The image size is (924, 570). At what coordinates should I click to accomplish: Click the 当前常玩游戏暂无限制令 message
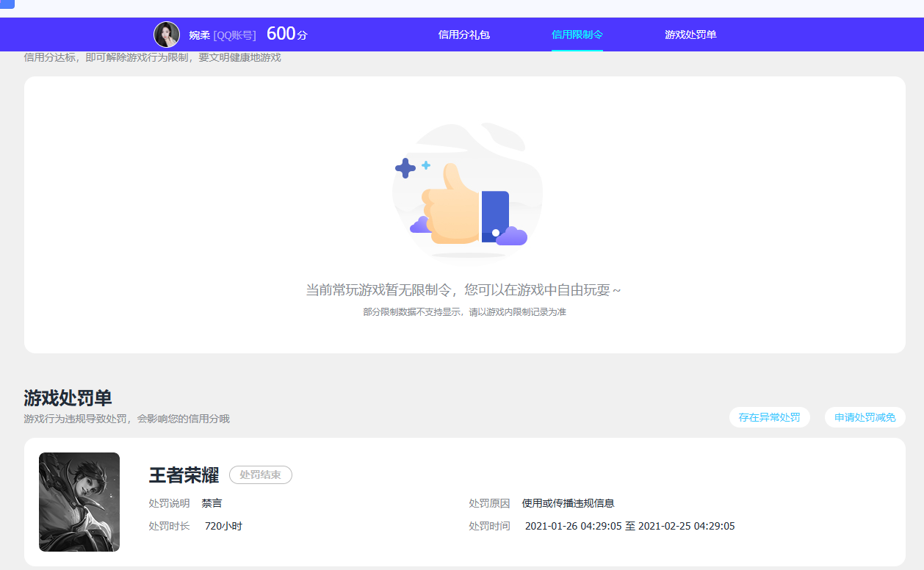[463, 290]
